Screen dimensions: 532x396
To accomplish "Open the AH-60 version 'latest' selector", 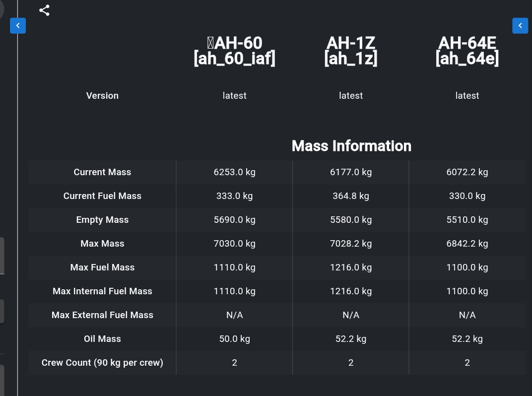I will pyautogui.click(x=234, y=96).
